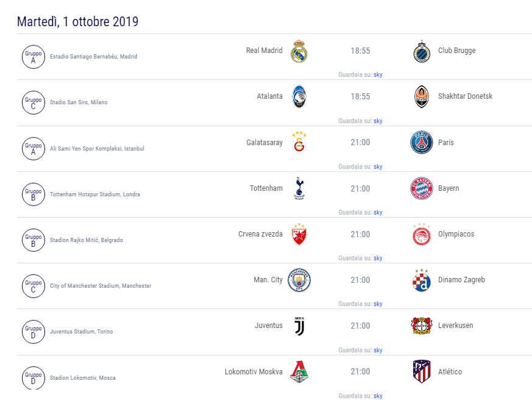Click the Bayern club logo
This screenshot has height=403, width=532.
[x=422, y=188]
